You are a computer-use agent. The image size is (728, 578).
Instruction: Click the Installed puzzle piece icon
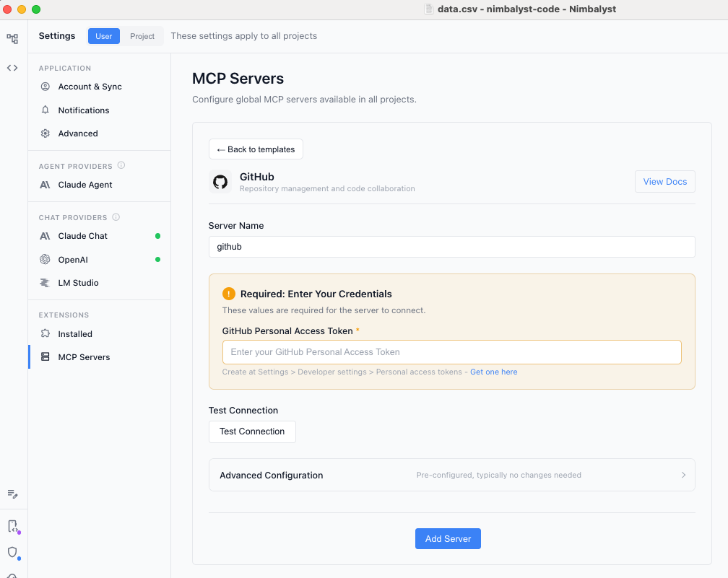tap(45, 333)
